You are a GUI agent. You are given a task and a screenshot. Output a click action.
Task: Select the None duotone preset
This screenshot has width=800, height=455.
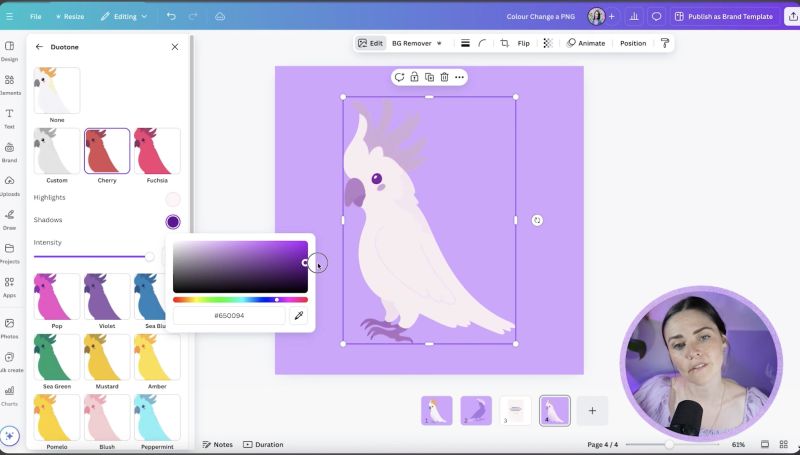click(x=57, y=90)
